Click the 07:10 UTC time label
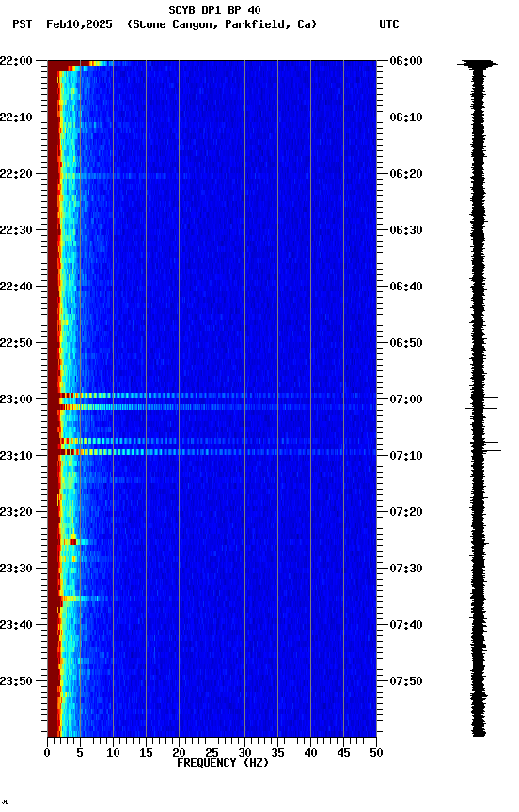This screenshot has height=812, width=519. click(406, 456)
